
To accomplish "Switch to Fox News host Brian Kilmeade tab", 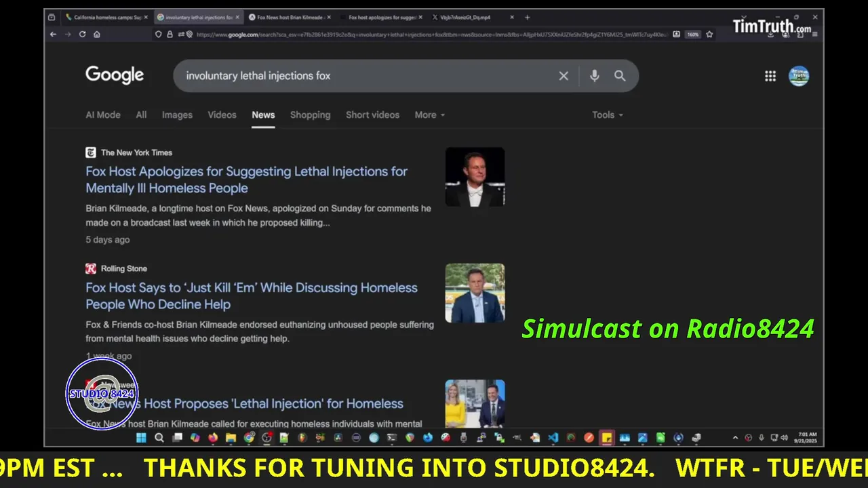I will [x=290, y=17].
